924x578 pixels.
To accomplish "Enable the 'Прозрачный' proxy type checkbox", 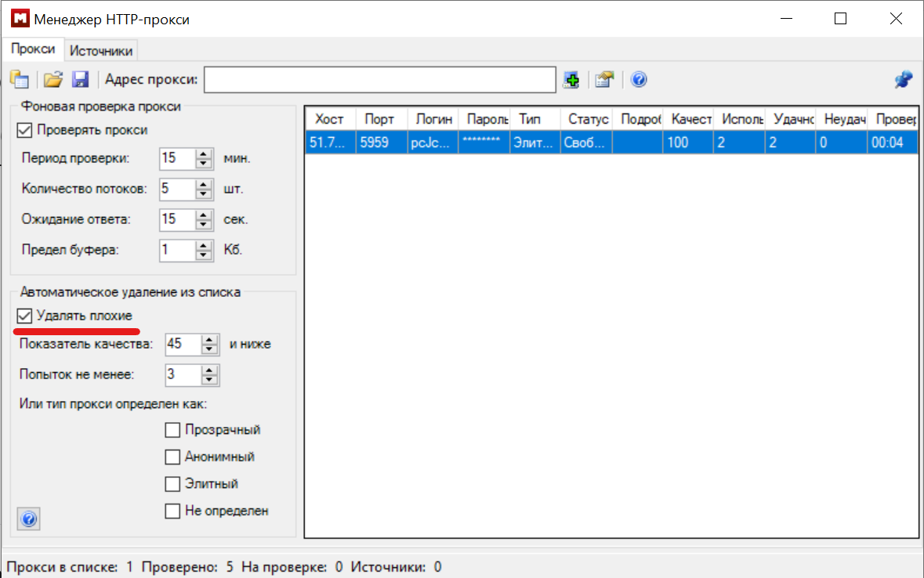I will (x=172, y=430).
